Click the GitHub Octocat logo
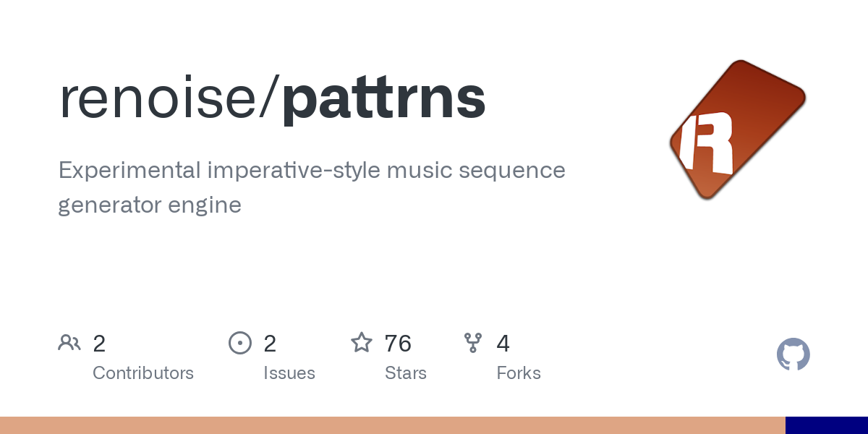 (793, 354)
